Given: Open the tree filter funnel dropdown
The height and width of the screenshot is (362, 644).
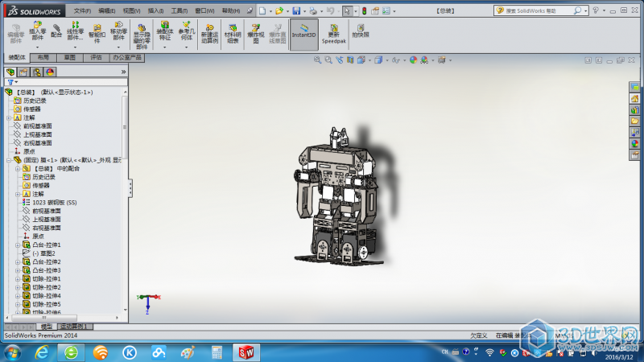Looking at the screenshot, I should pos(12,82).
